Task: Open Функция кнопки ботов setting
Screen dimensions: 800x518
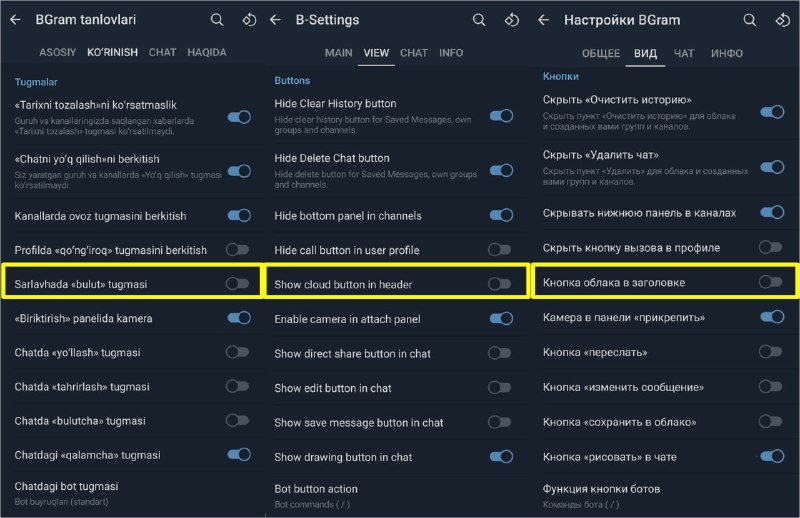Action: point(666,496)
